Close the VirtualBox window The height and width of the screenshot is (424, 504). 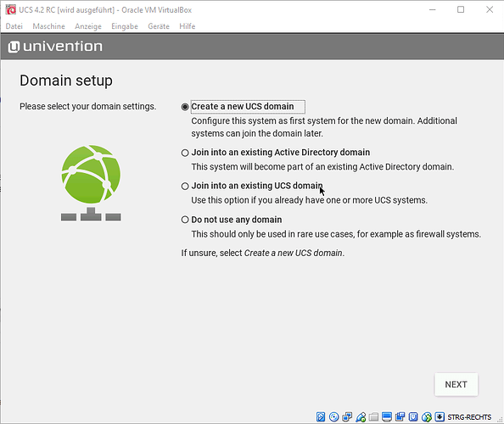tap(490, 9)
